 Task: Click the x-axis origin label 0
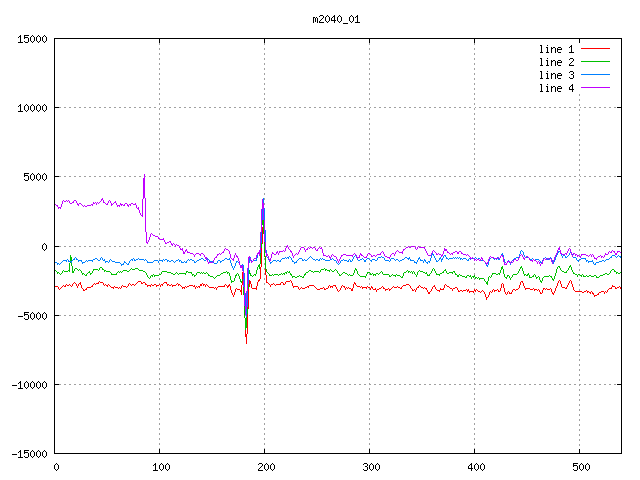(x=56, y=467)
